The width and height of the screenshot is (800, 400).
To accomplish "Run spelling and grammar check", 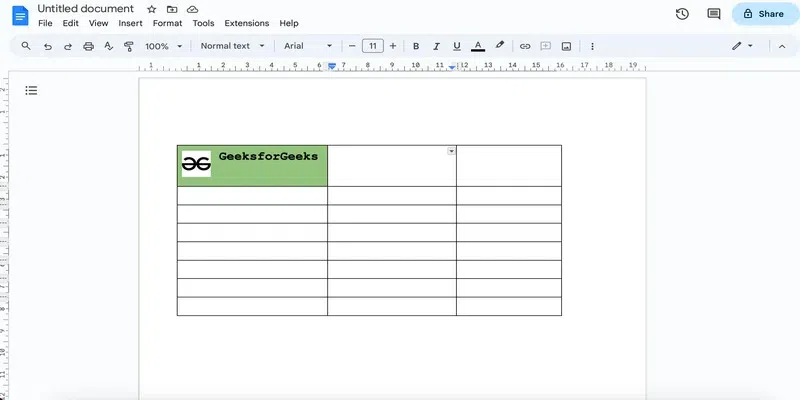I will (x=109, y=46).
